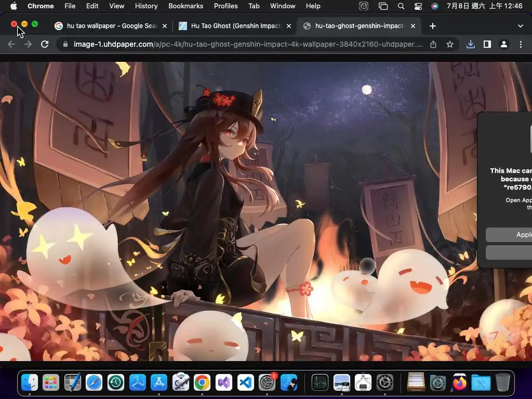Viewport: 532px width, 399px height.
Task: Open Finder from the dock
Action: [x=30, y=382]
